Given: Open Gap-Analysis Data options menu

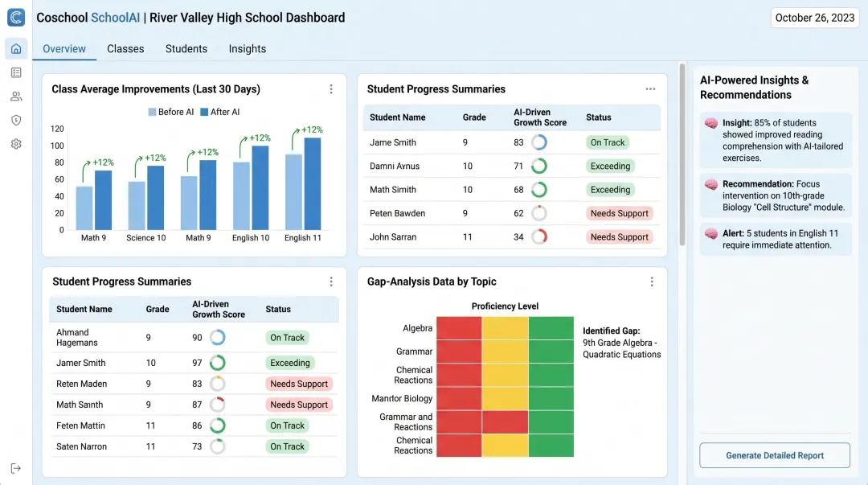Looking at the screenshot, I should 652,282.
